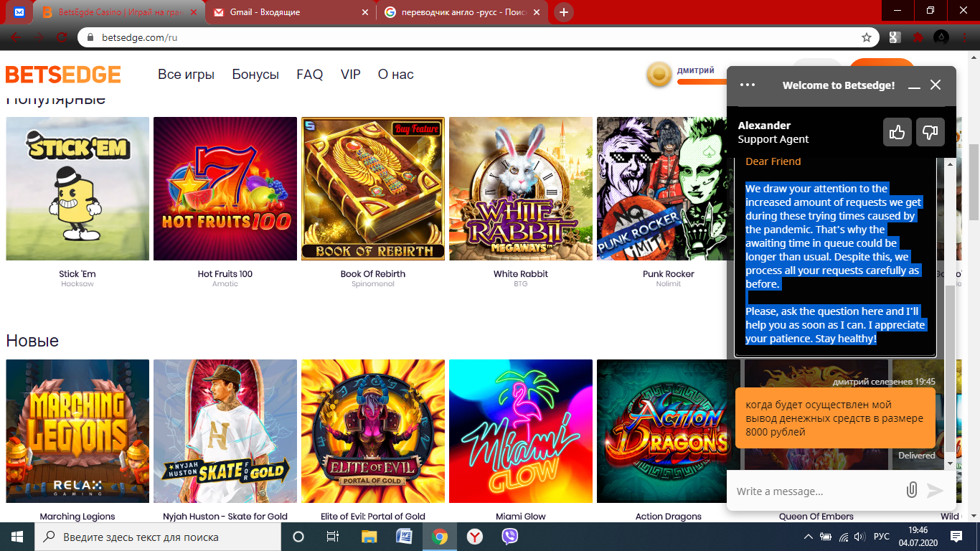Bookmark page with the star icon
Viewport: 980px width, 551px height.
tap(867, 37)
